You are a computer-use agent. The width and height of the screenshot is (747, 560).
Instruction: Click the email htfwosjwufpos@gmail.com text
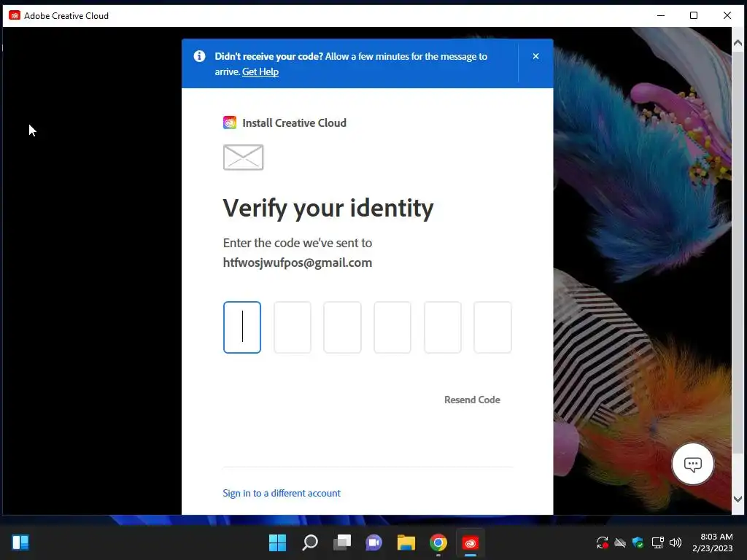point(298,262)
